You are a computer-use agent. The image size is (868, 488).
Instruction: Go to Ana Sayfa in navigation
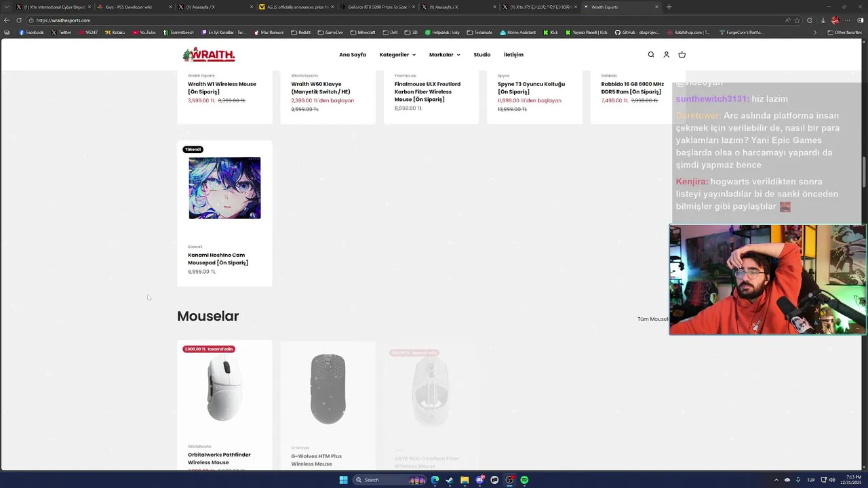click(353, 55)
